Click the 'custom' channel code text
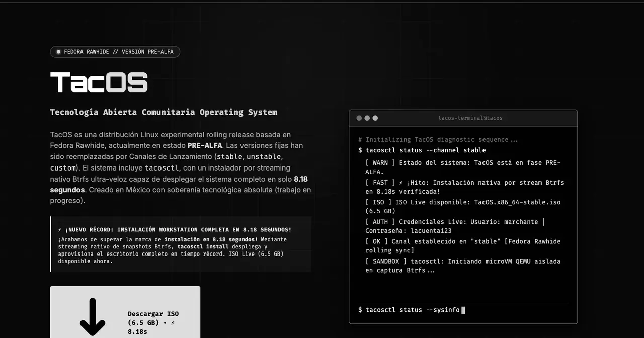 [63, 168]
